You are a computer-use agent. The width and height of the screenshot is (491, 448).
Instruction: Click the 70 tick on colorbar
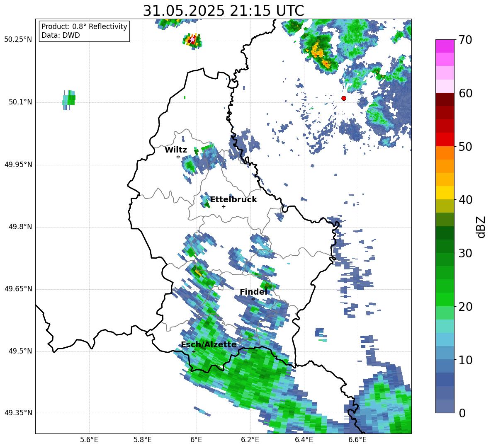465,40
